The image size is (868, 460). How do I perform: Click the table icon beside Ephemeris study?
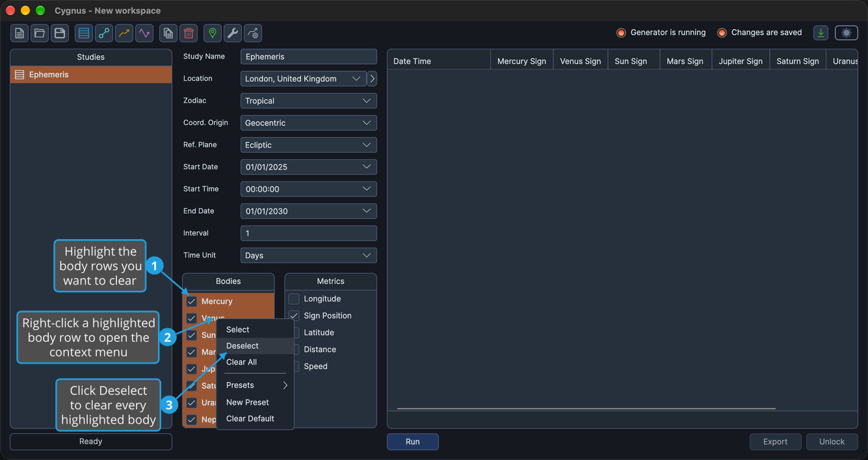pos(20,75)
